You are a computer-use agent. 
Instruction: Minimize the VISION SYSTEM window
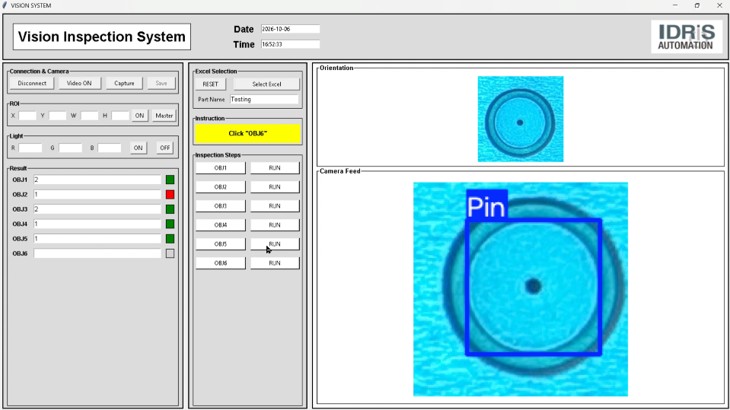click(675, 6)
